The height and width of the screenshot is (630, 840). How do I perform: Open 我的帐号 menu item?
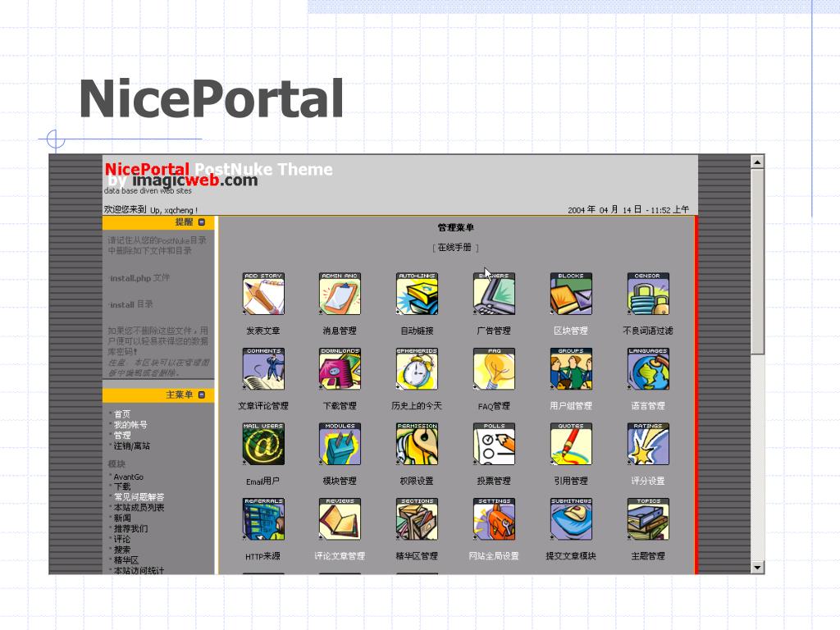(x=130, y=424)
